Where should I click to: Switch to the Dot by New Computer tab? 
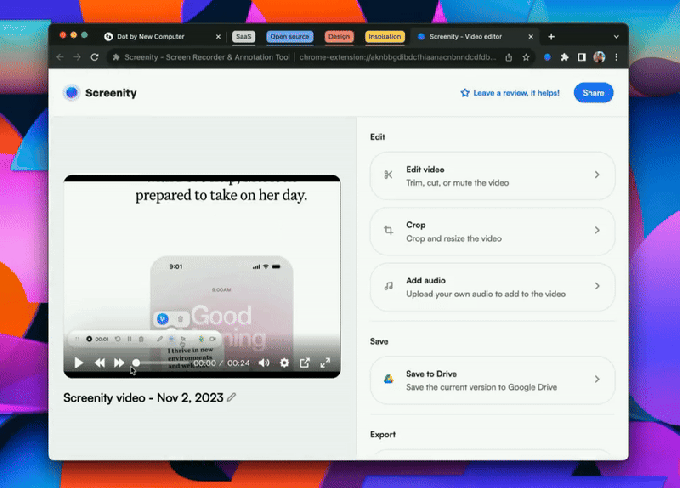coord(149,36)
